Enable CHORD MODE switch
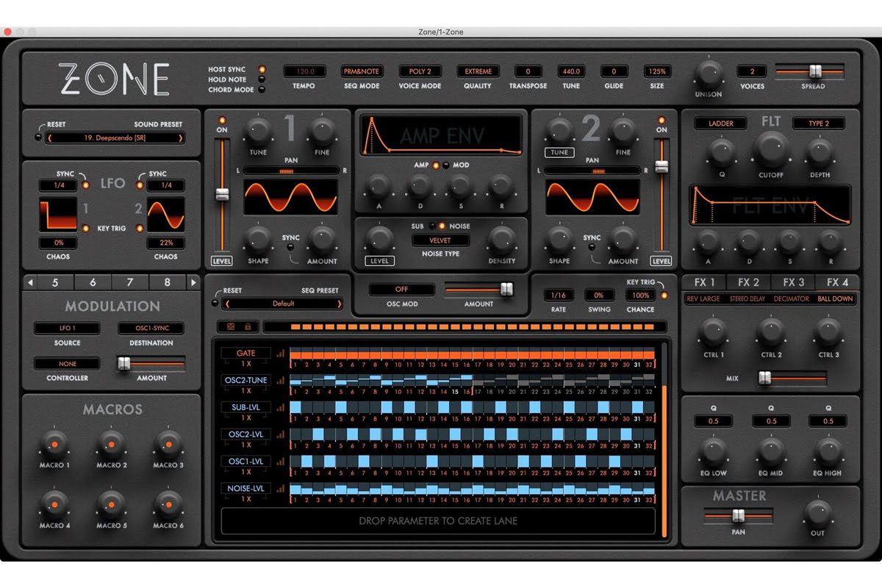The height and width of the screenshot is (588, 882). coord(261,90)
